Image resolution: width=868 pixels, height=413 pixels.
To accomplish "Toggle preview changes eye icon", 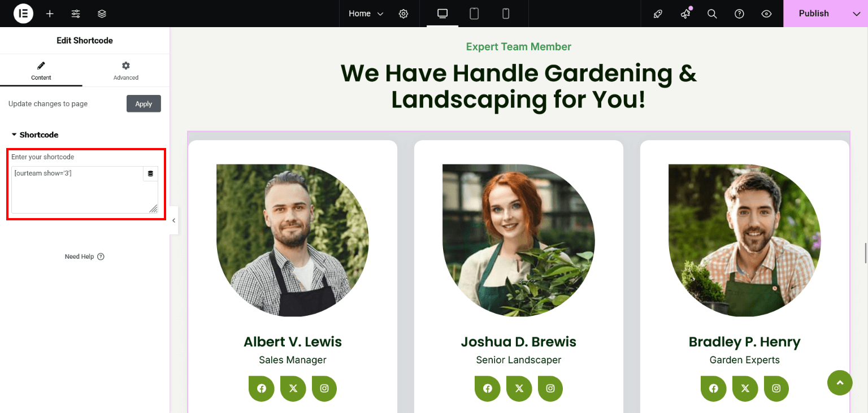I will [766, 14].
